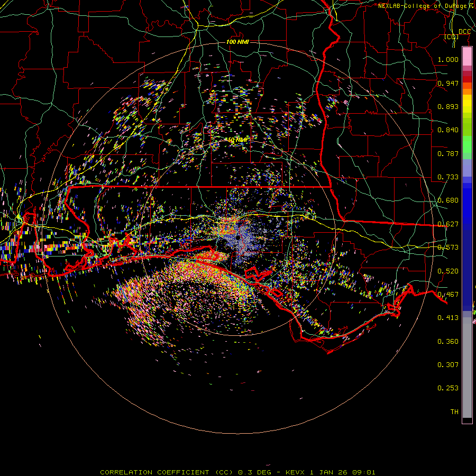The width and height of the screenshot is (476, 476).
Task: Select the 0.947 scale label
Action: 448,83
